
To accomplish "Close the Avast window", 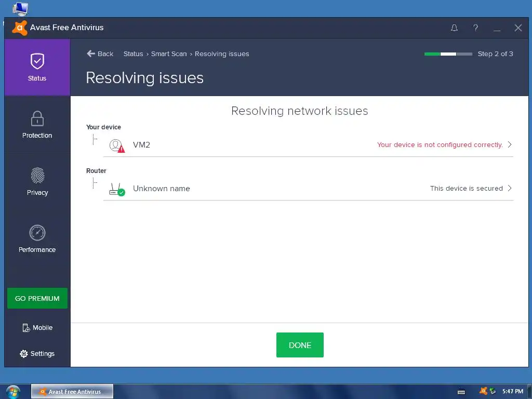I will (x=518, y=28).
